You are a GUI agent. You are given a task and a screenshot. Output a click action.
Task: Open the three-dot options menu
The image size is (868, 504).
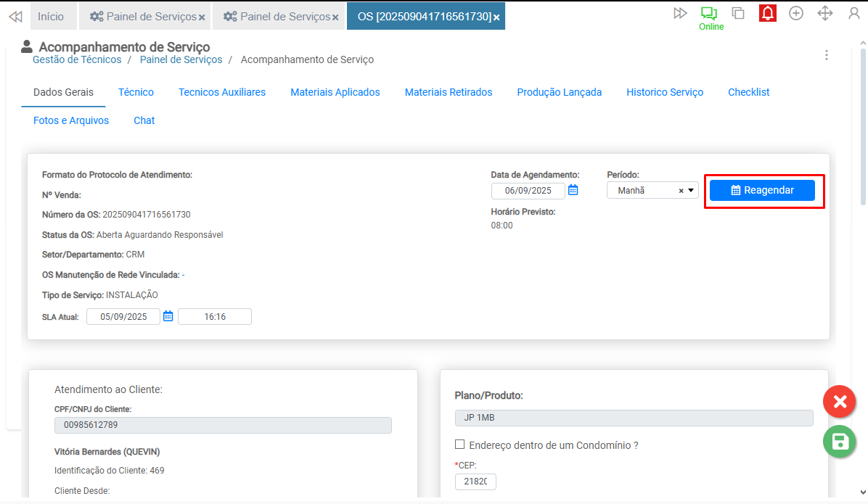point(826,55)
